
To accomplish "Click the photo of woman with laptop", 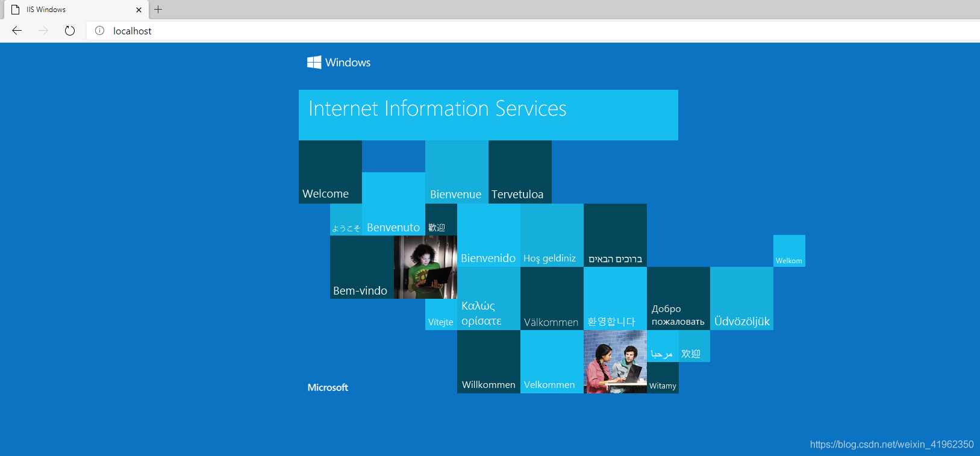I will (425, 267).
